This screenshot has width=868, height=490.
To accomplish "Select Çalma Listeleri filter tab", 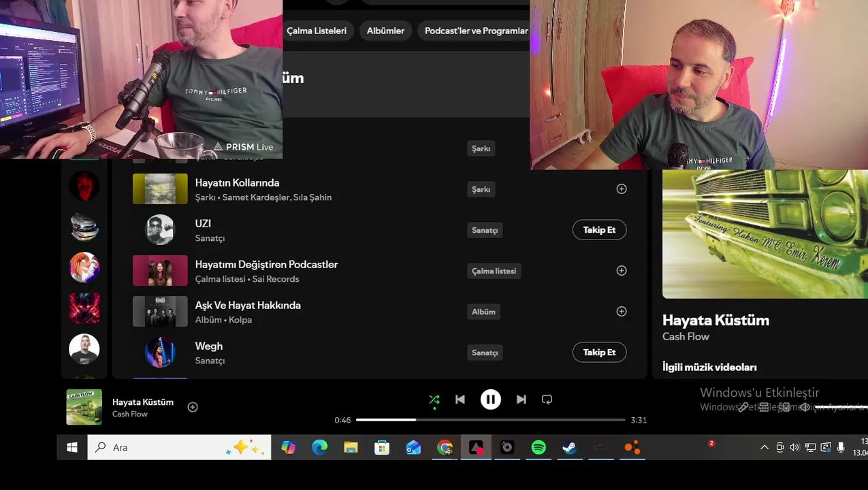I will (317, 31).
